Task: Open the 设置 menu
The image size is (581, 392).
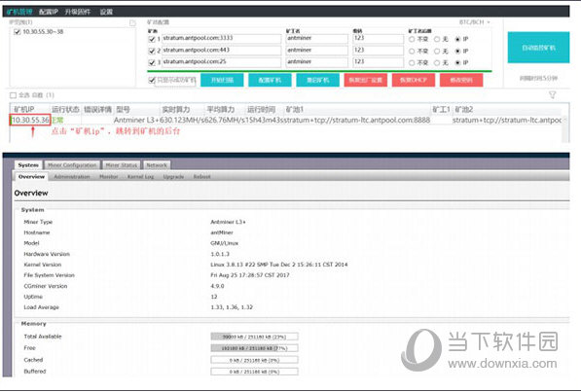Action: tap(106, 12)
